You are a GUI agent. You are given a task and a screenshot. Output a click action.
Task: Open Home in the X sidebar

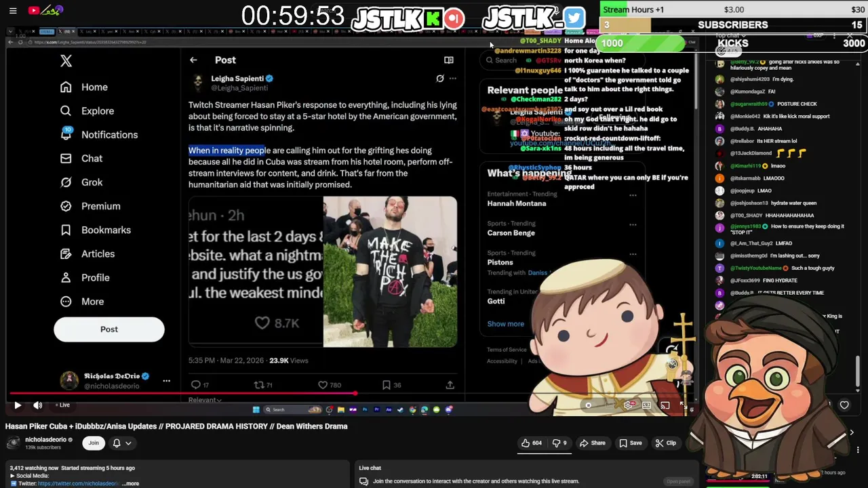[x=84, y=87]
